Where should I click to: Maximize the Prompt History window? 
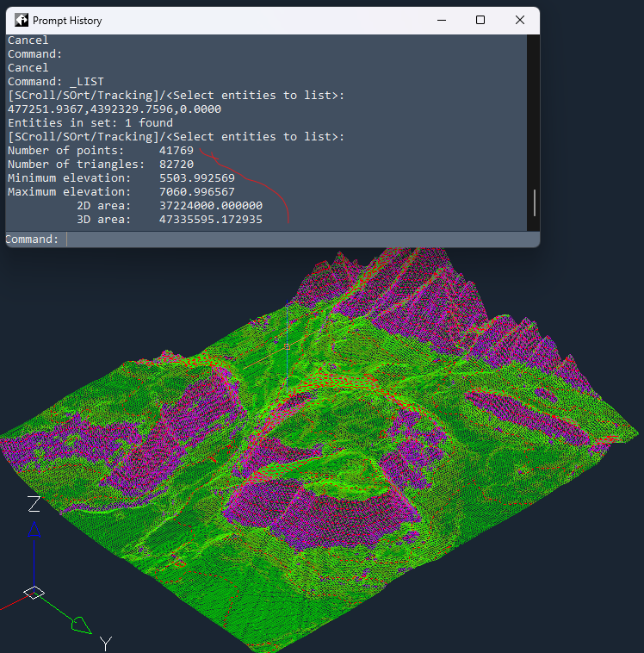[x=480, y=20]
